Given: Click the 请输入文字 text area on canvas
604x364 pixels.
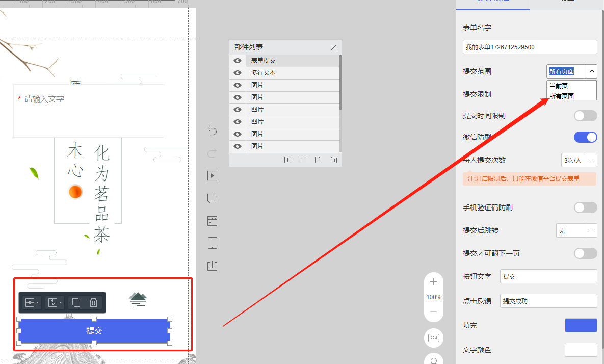Looking at the screenshot, I should tap(89, 111).
